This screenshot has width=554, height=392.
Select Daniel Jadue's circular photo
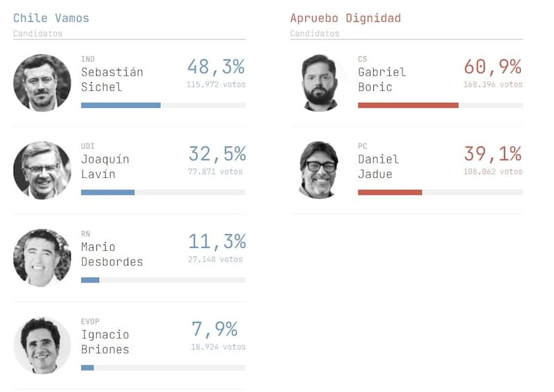coord(319,170)
